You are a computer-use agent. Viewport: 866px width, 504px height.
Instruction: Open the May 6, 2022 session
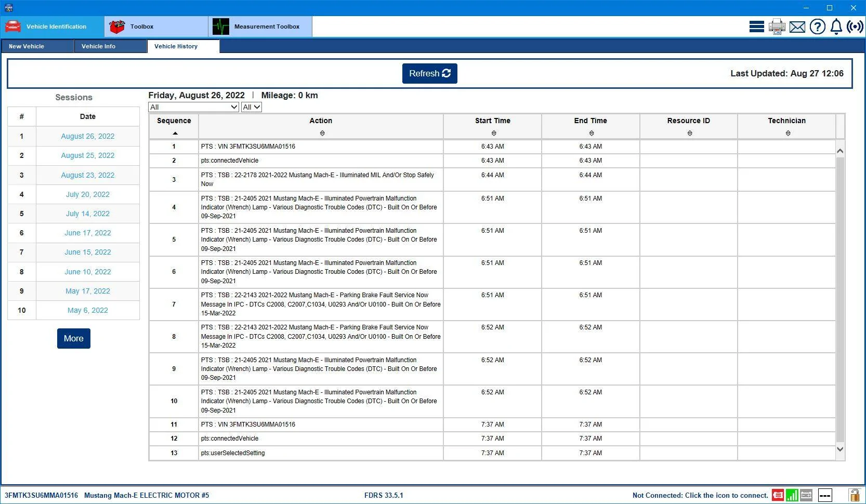[x=88, y=310]
